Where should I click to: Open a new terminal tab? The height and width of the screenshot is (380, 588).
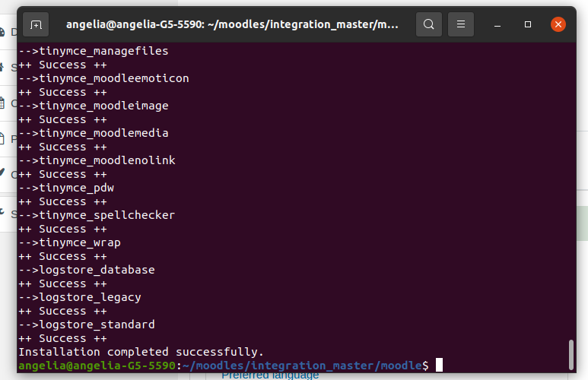pyautogui.click(x=36, y=25)
